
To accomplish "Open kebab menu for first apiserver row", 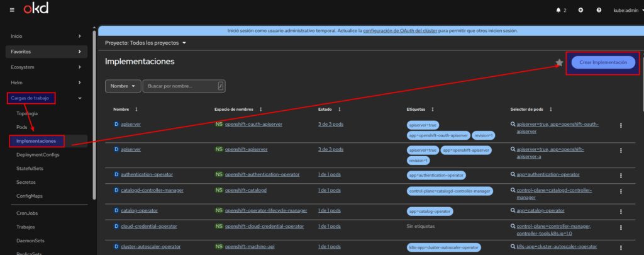I will 621,125.
